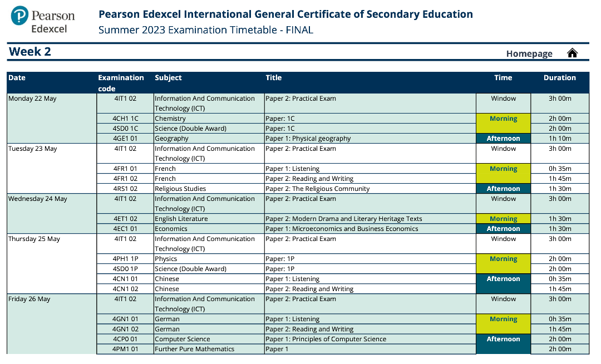The height and width of the screenshot is (364, 601).
Task: Click the Duration column header
Action: point(560,77)
